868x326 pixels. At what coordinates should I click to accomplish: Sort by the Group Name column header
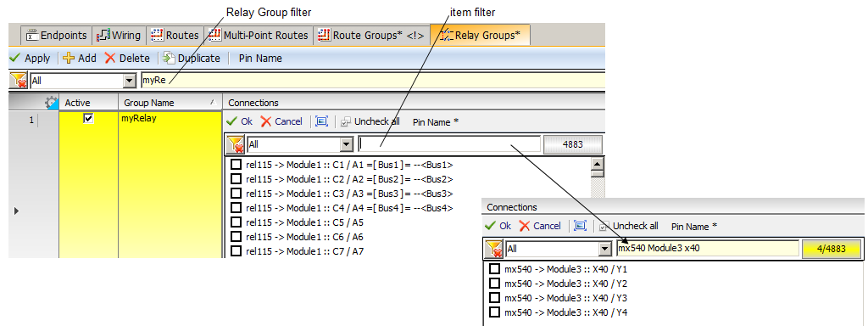[170, 103]
